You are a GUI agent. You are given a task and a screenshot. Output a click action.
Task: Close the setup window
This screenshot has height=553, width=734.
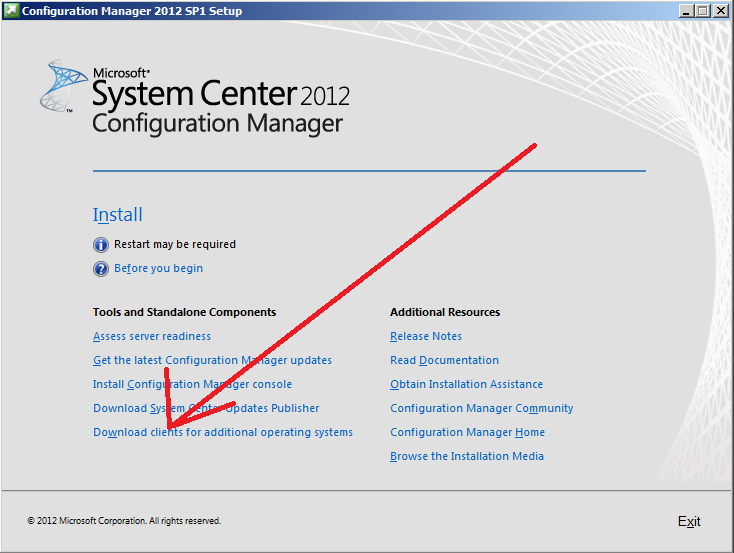(x=720, y=11)
